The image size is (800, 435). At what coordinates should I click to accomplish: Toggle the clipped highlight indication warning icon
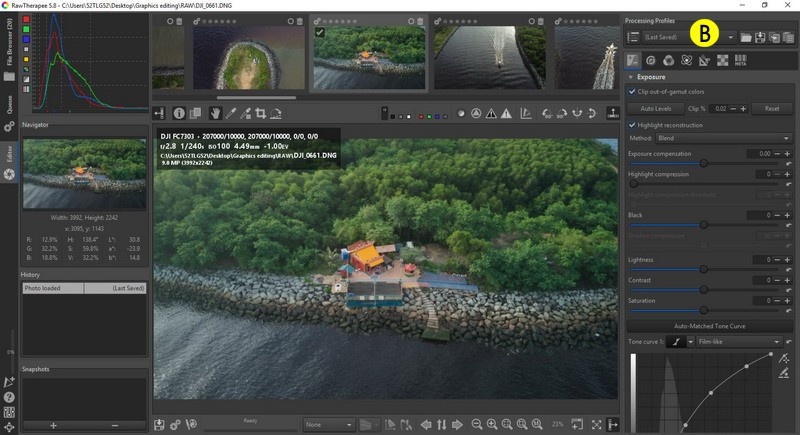505,114
